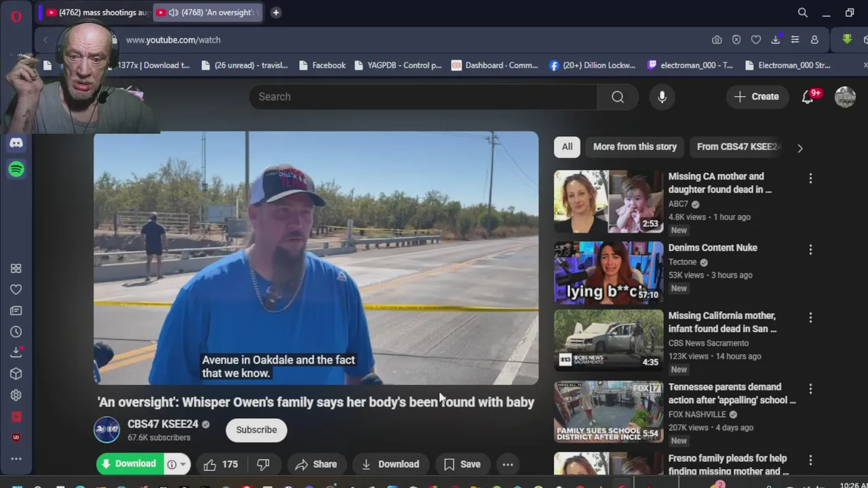Screen dimensions: 868x488
Task: Open a new tab with plus
Action: [x=276, y=12]
